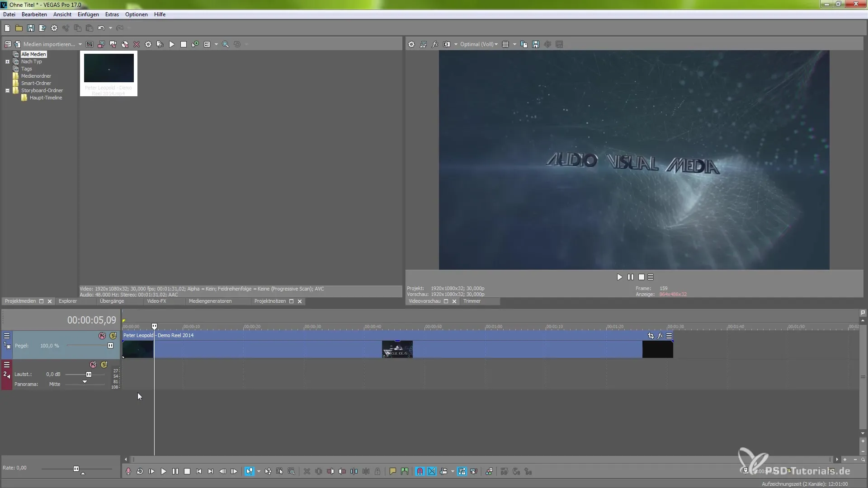Solo video track 1 with the S icon

pos(113,336)
